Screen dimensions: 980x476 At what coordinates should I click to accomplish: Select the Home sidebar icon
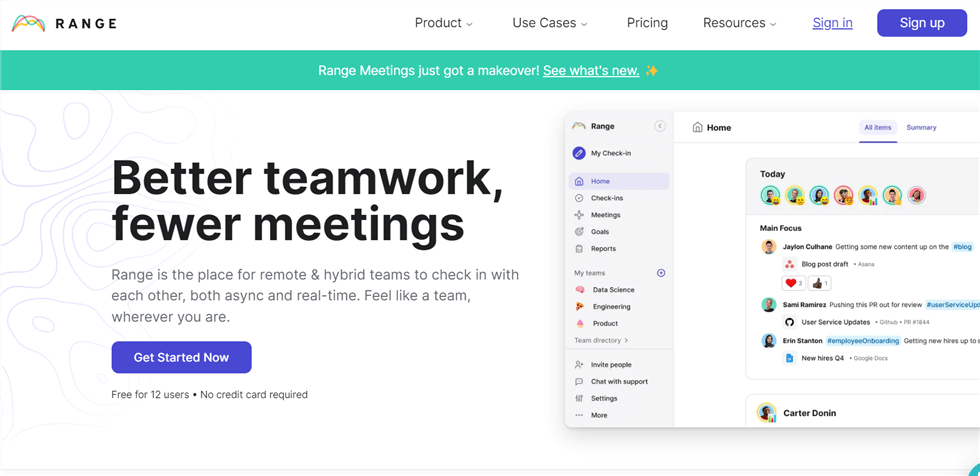click(579, 181)
